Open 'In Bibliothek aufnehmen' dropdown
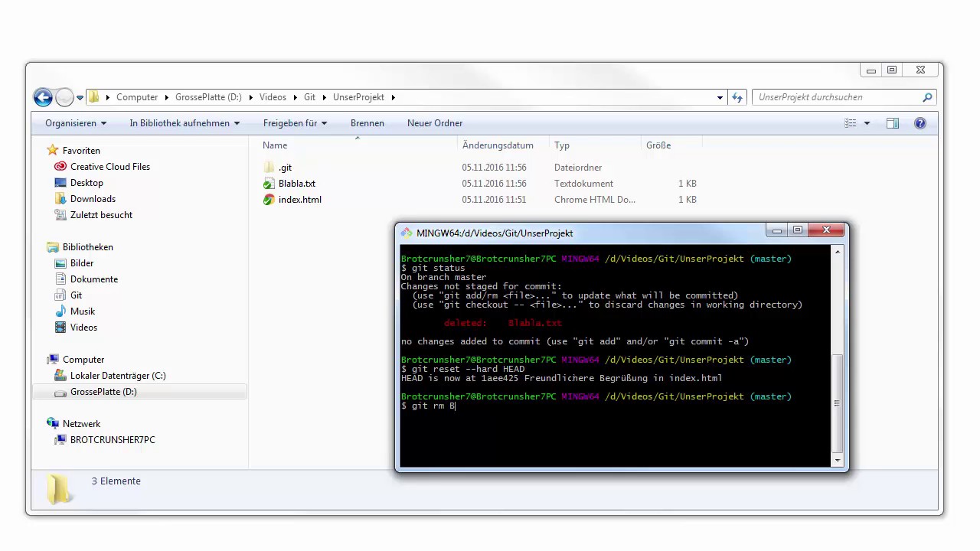980x551 pixels. [185, 123]
